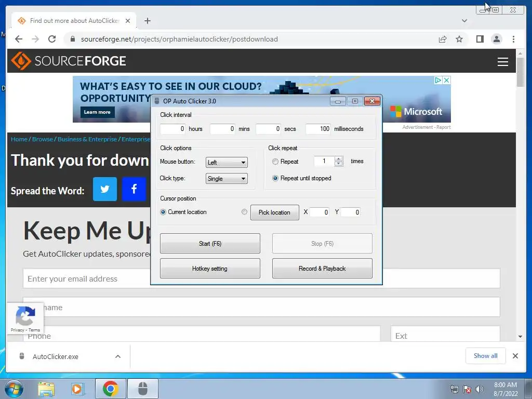This screenshot has width=532, height=399.
Task: Click the Chrome address bar URL
Action: point(179,39)
